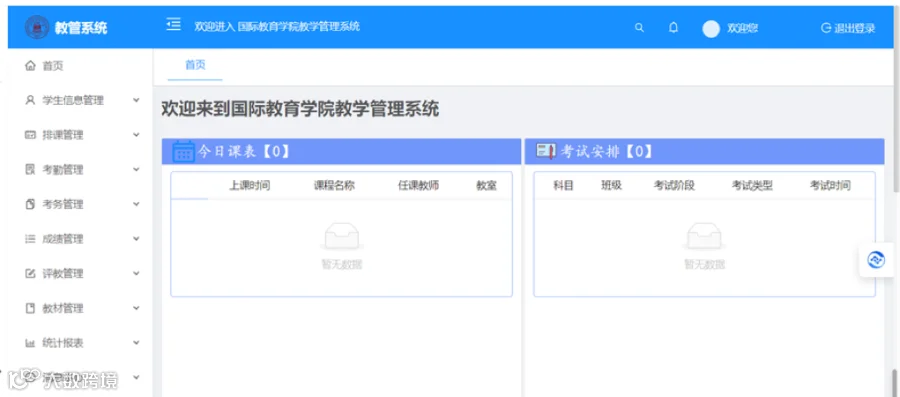Click the 上课时间 column header

tap(250, 185)
